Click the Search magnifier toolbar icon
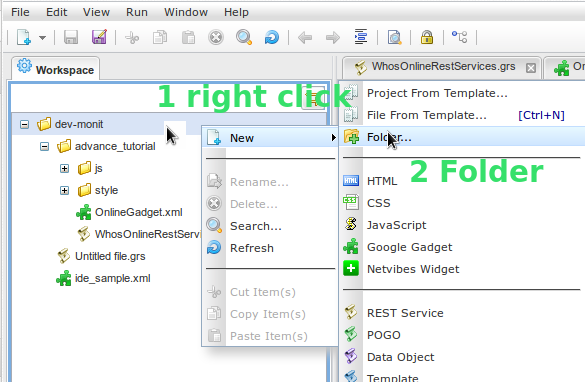585x382 pixels. tap(244, 37)
